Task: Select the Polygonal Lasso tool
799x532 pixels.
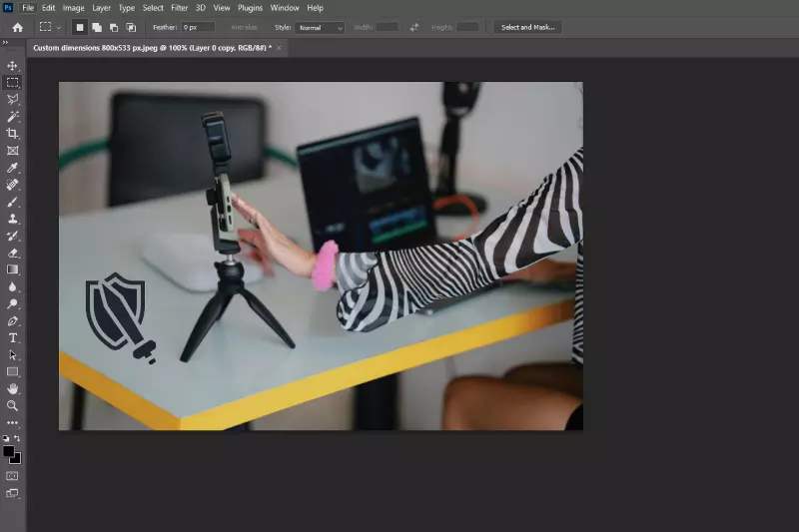Action: [12, 99]
